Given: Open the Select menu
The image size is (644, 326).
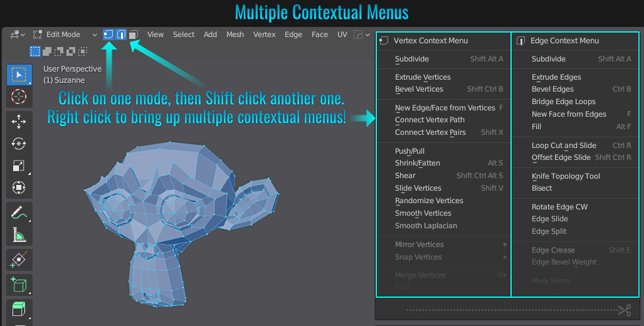Looking at the screenshot, I should [x=184, y=34].
